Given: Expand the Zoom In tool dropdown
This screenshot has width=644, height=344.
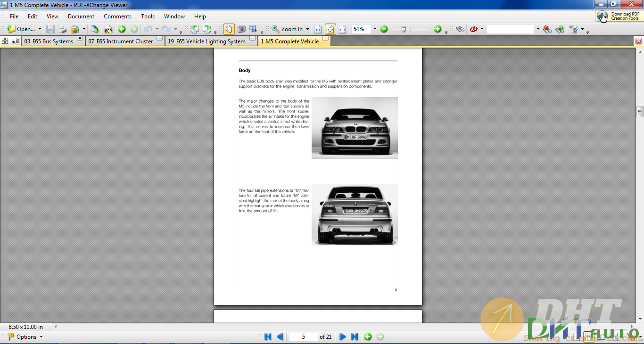Looking at the screenshot, I should (x=307, y=29).
